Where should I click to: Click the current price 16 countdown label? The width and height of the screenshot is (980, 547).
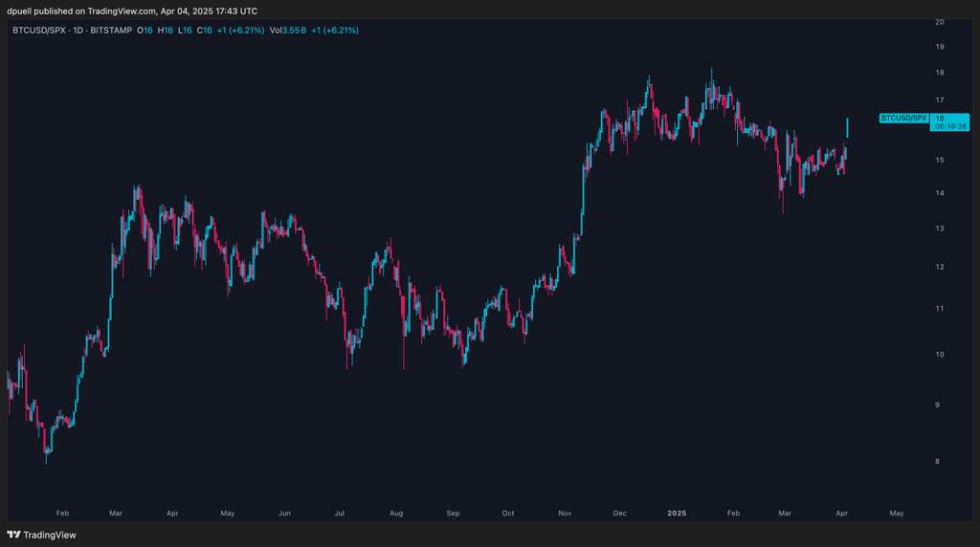click(948, 121)
